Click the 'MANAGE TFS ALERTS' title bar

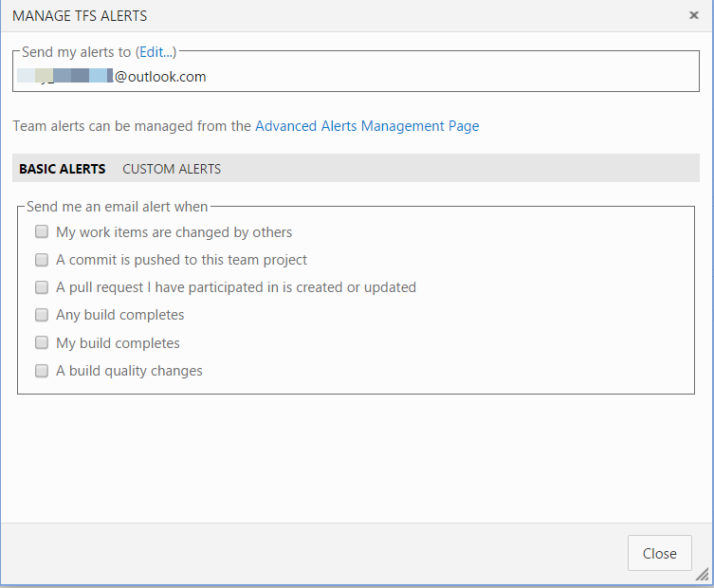click(80, 16)
